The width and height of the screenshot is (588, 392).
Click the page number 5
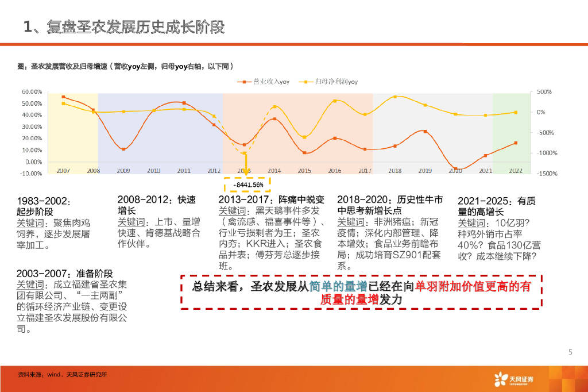pyautogui.click(x=570, y=352)
